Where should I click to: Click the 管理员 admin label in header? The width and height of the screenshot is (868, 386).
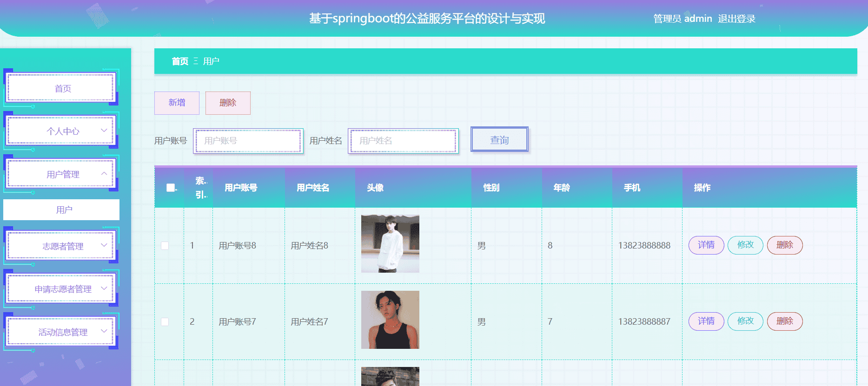click(682, 19)
